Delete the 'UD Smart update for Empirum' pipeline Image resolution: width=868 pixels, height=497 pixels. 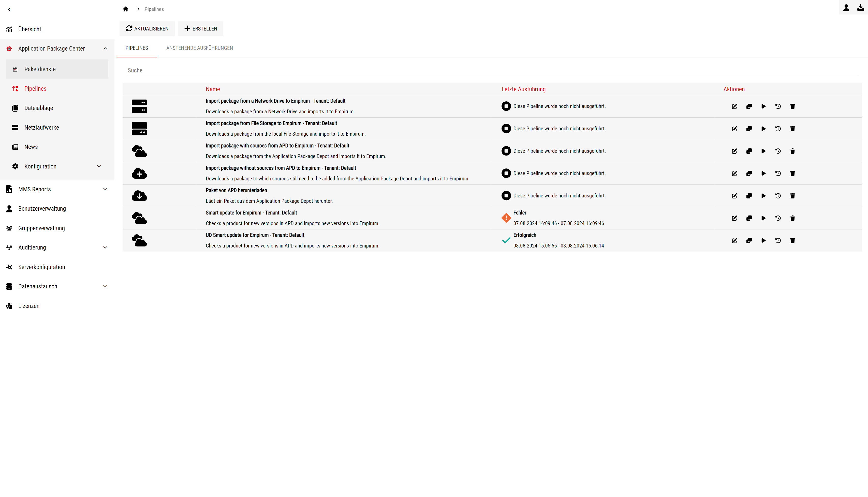click(x=792, y=241)
